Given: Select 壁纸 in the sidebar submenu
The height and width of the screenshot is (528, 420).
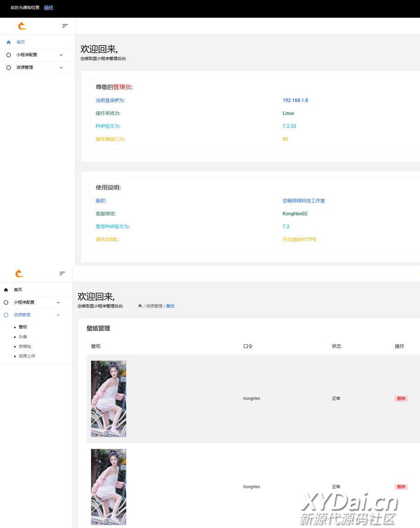Looking at the screenshot, I should [23, 327].
